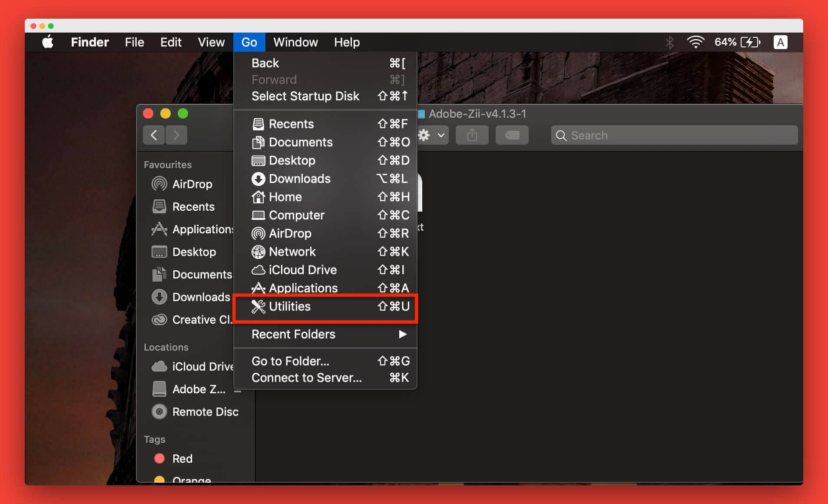Open the Window menu

[295, 42]
